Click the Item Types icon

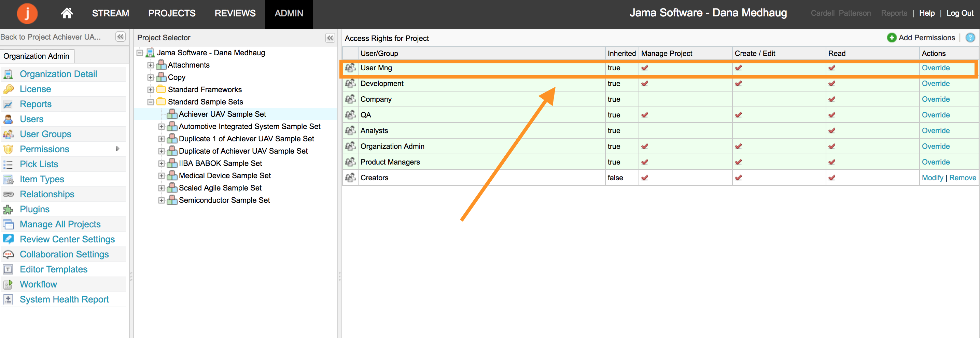(x=8, y=180)
